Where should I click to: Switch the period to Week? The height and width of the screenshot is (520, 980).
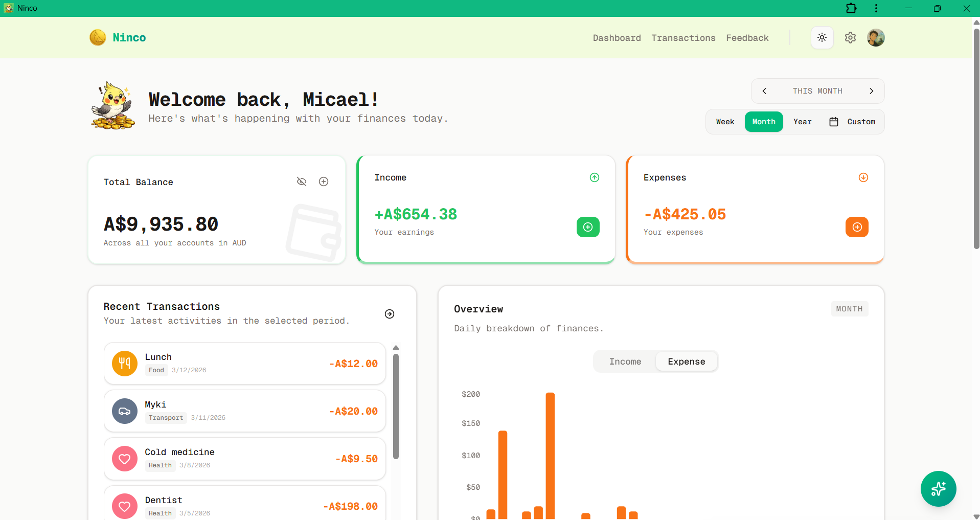[x=725, y=122]
